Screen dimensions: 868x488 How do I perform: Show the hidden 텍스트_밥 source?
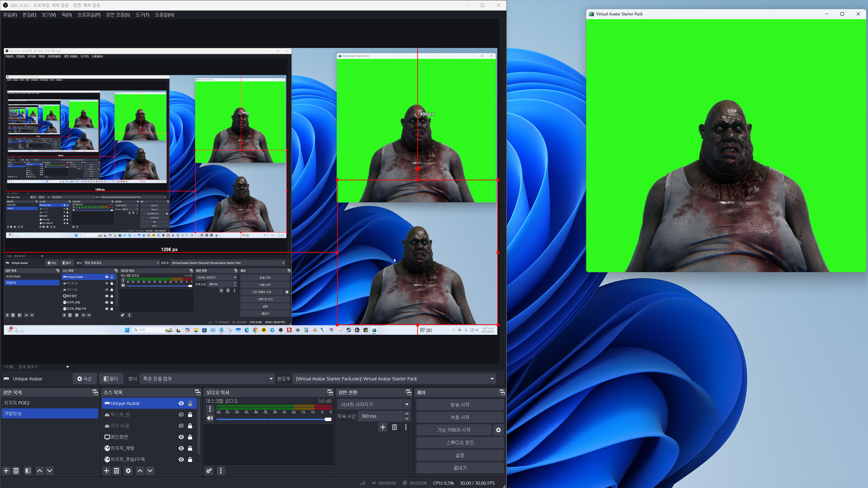click(181, 414)
